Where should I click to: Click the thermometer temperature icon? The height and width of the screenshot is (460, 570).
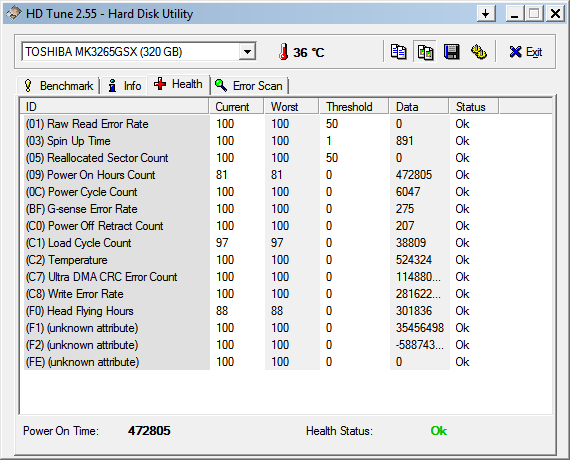coord(284,52)
